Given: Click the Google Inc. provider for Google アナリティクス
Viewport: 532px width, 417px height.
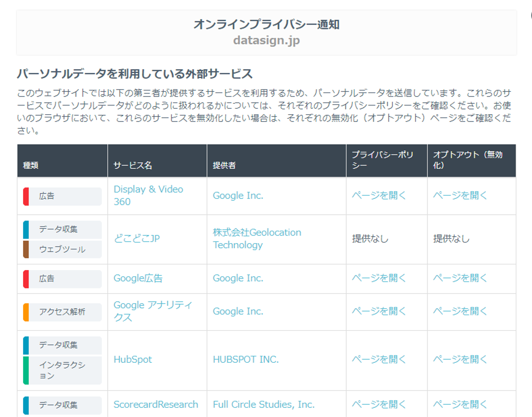Looking at the screenshot, I should 238,311.
